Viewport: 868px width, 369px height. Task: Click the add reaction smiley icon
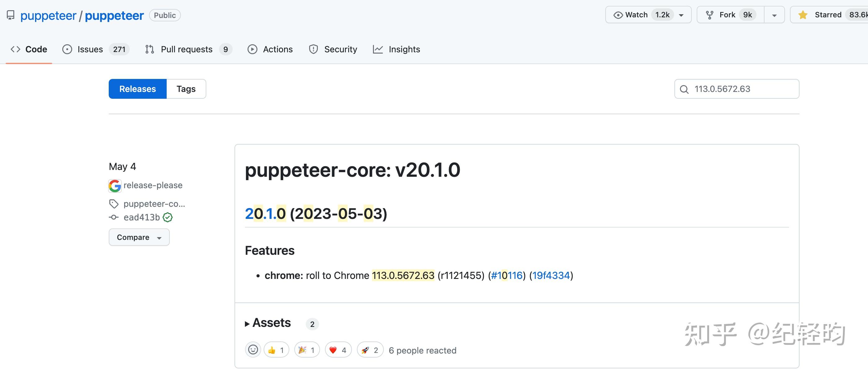pos(253,350)
